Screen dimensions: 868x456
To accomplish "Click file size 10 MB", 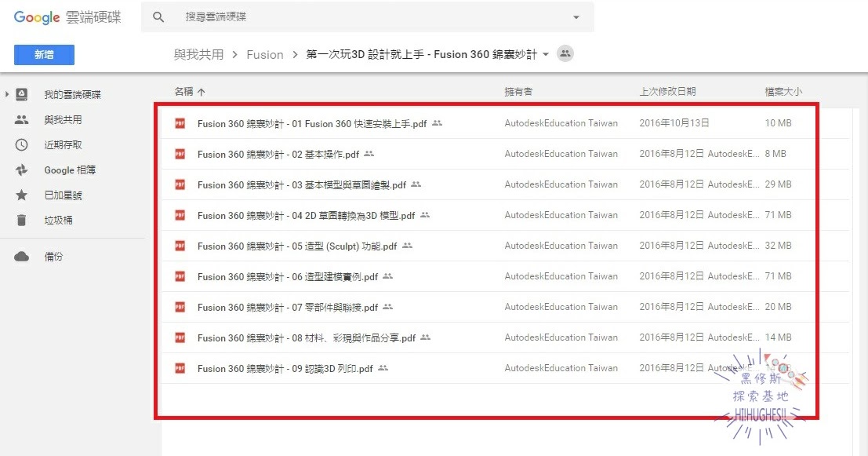I will pos(778,123).
